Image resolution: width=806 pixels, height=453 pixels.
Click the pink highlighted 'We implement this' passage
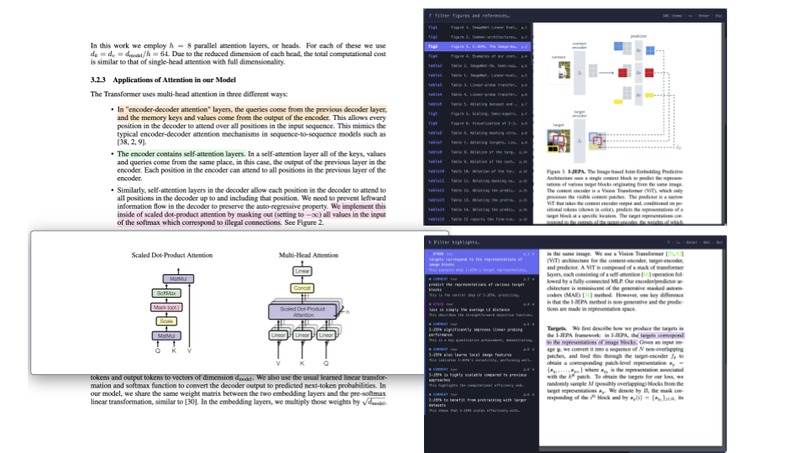(251, 214)
